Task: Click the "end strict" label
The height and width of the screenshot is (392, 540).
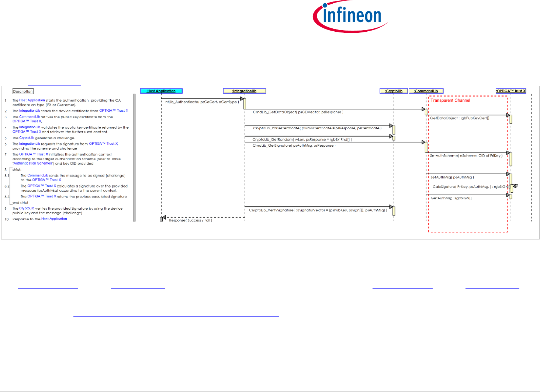Action: coord(20,203)
